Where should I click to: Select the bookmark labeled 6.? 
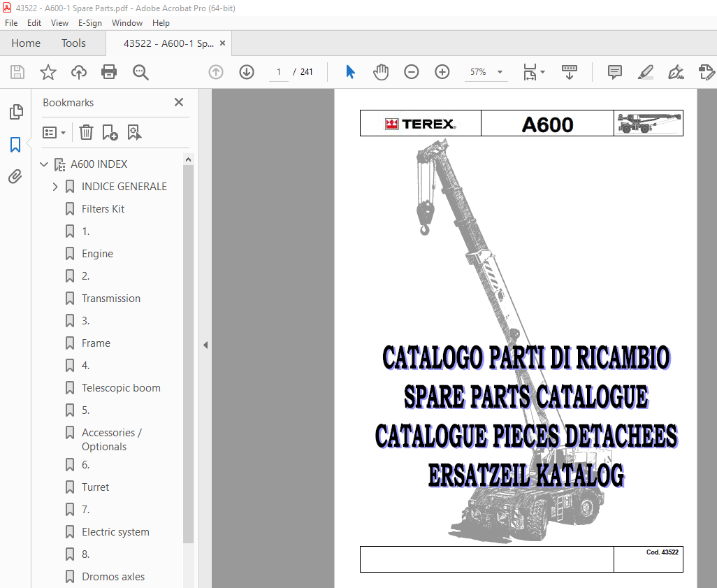point(85,465)
